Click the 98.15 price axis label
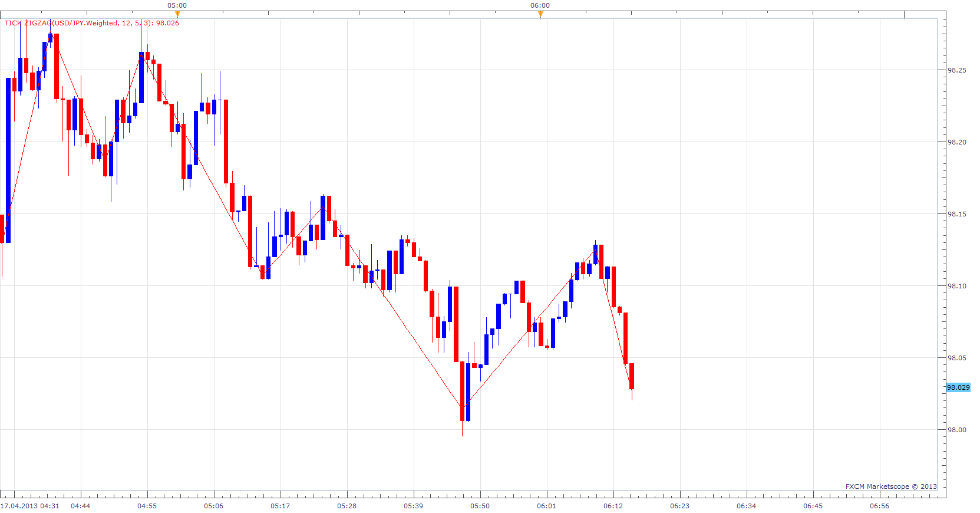 (956, 214)
